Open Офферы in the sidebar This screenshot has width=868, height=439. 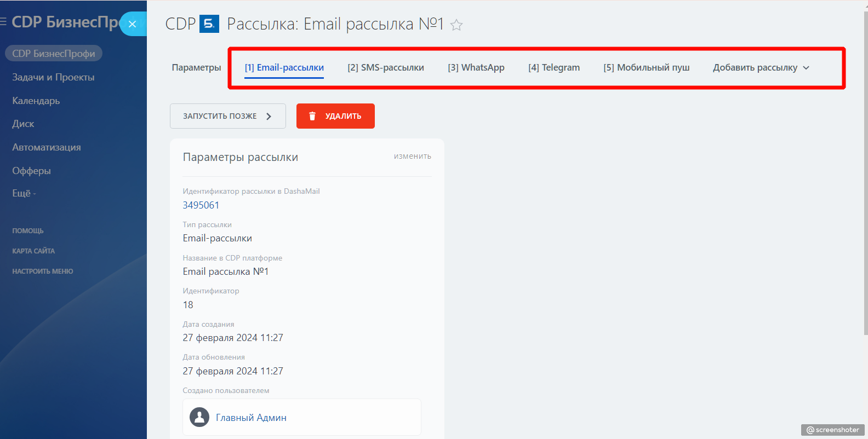pos(31,171)
